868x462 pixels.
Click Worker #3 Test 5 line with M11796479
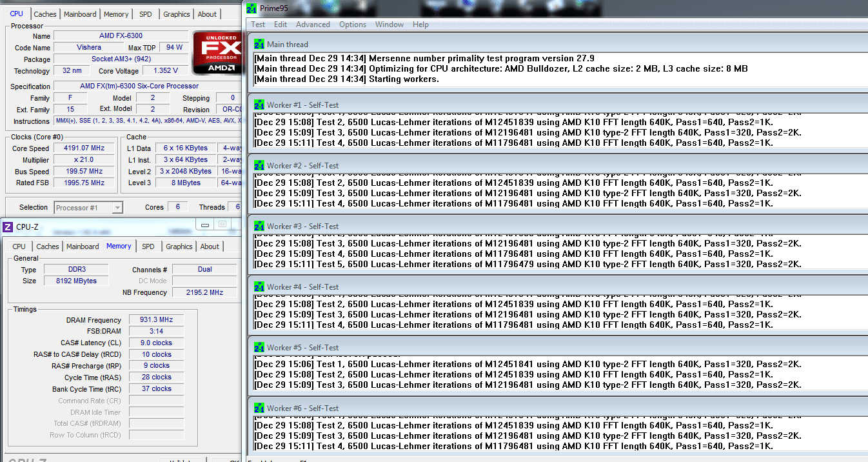[528, 264]
